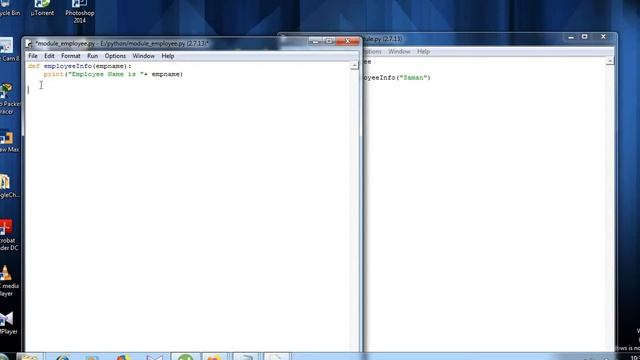Open Window menu in module_employee window
Image resolution: width=640 pixels, height=360 pixels.
click(x=144, y=56)
